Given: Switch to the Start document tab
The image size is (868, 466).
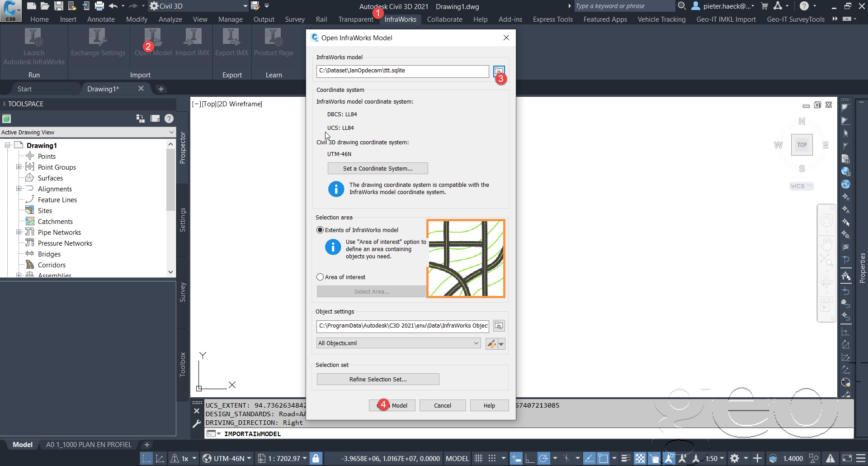Looking at the screenshot, I should click(x=24, y=89).
